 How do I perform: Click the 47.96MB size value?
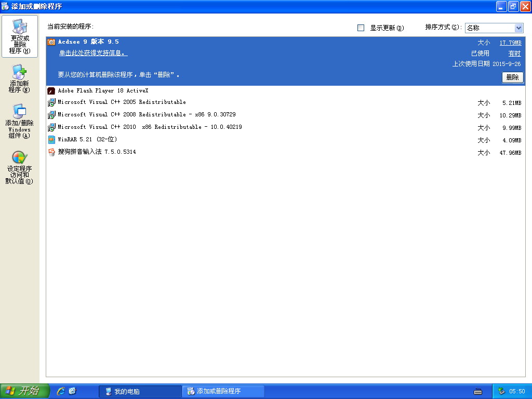510,153
